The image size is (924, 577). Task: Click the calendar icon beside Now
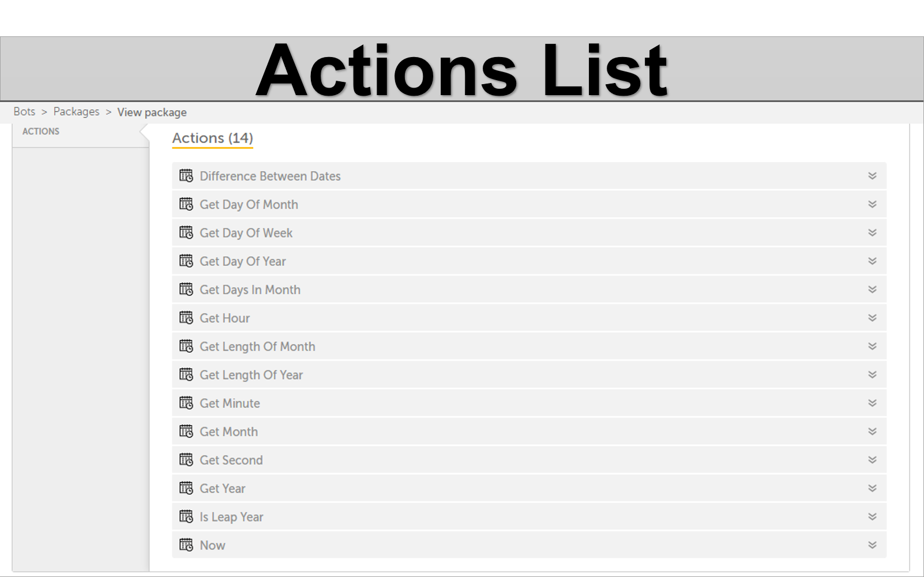186,545
